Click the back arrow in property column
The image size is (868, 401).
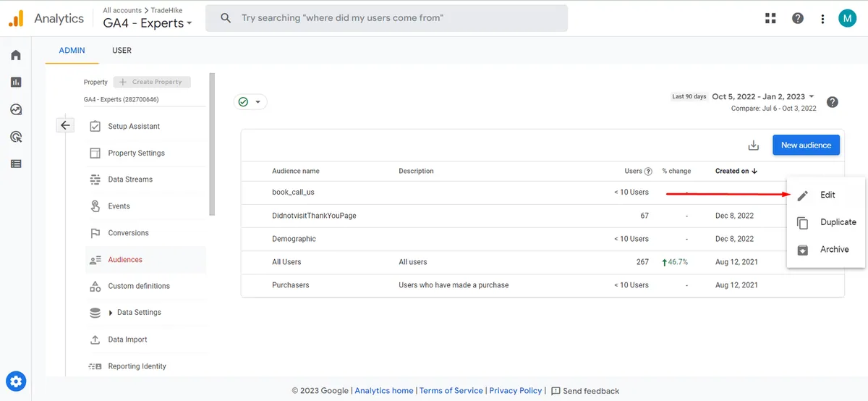[65, 125]
